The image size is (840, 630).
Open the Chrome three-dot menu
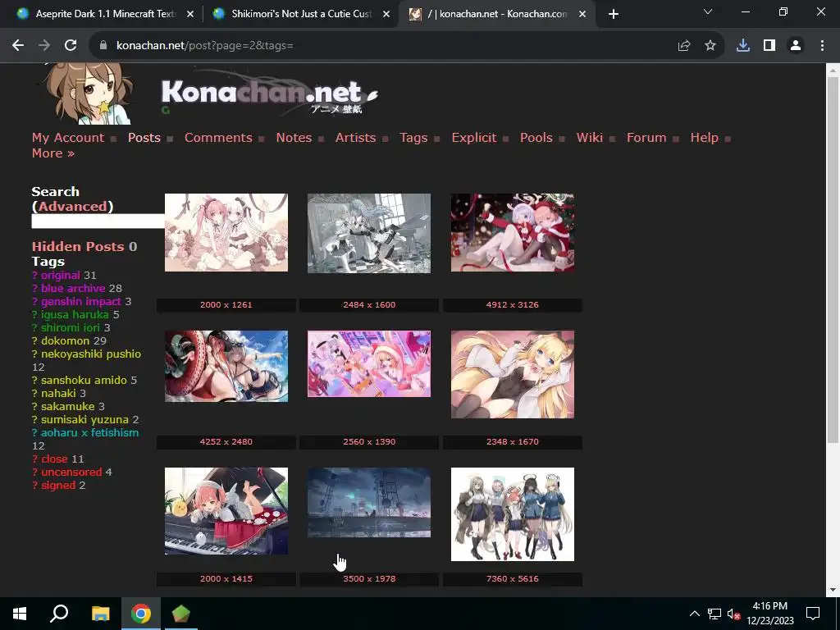point(822,46)
